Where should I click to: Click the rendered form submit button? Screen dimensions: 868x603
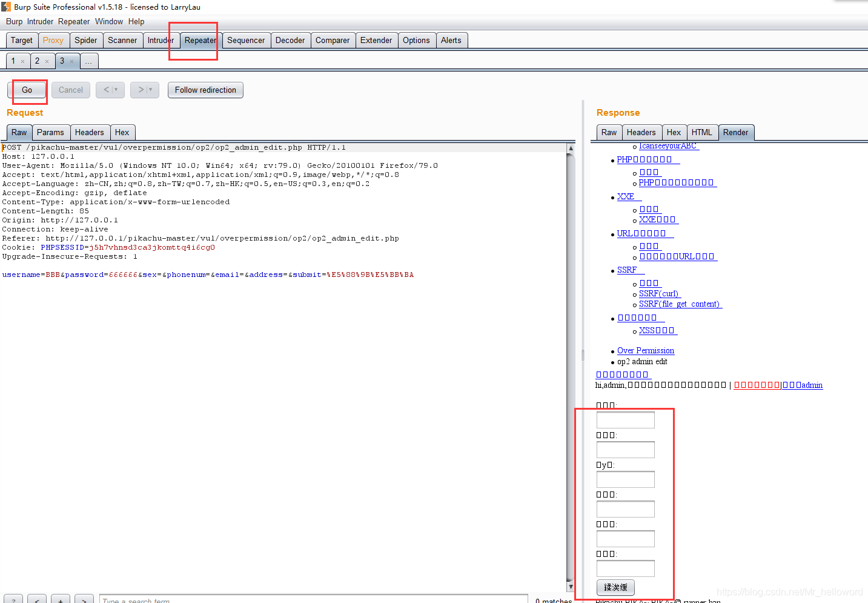tap(615, 587)
